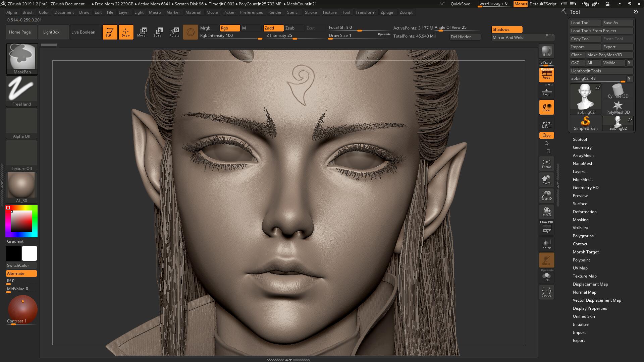Viewport: 644px width, 362px height.
Task: Click the white secondary color swatch
Action: tap(30, 253)
